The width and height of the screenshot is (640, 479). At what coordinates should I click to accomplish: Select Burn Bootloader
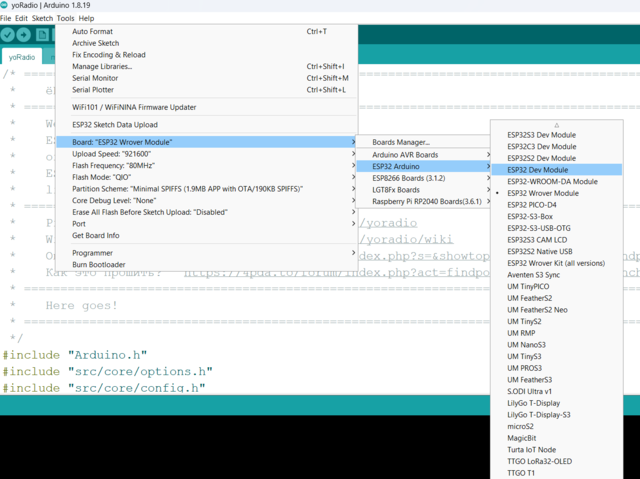[x=207, y=264]
